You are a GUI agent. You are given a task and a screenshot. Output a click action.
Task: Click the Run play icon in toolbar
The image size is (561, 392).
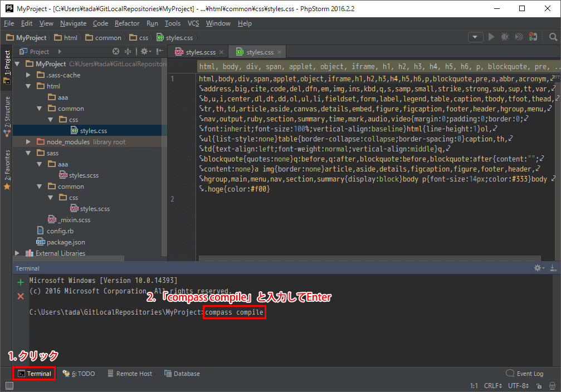491,37
